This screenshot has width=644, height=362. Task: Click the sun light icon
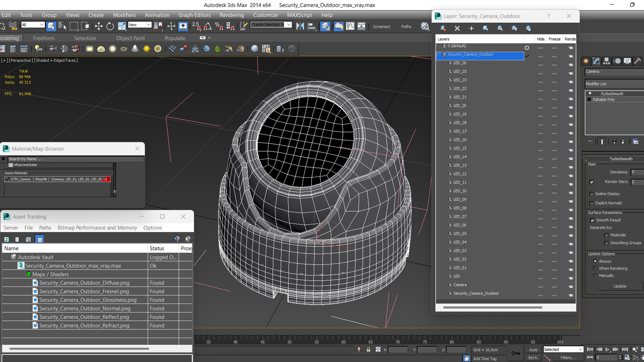[147, 49]
